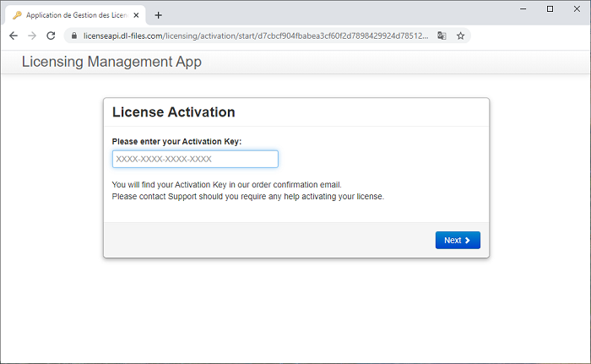Open a new browser tab
The height and width of the screenshot is (364, 591).
pos(158,15)
